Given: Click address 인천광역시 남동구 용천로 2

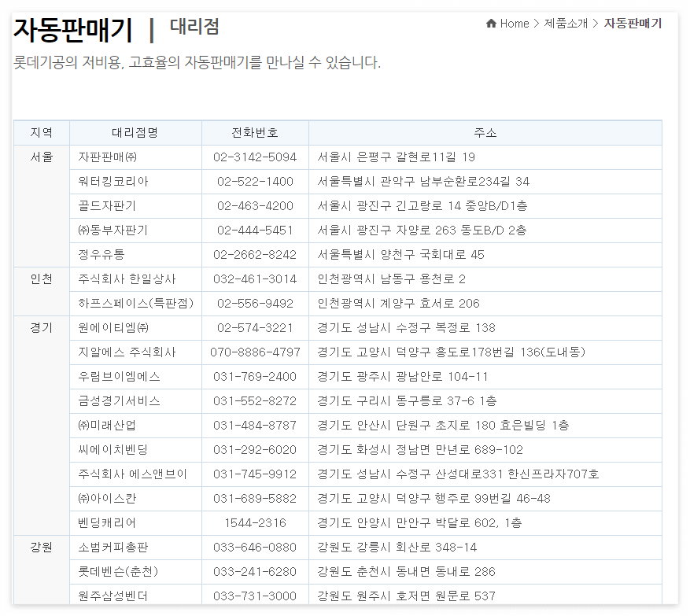Looking at the screenshot, I should (392, 279).
